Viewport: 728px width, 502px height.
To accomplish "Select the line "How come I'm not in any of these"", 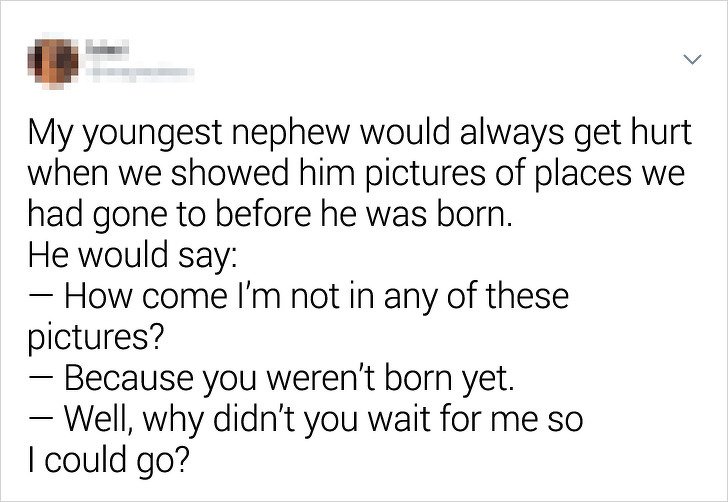I will [x=298, y=296].
